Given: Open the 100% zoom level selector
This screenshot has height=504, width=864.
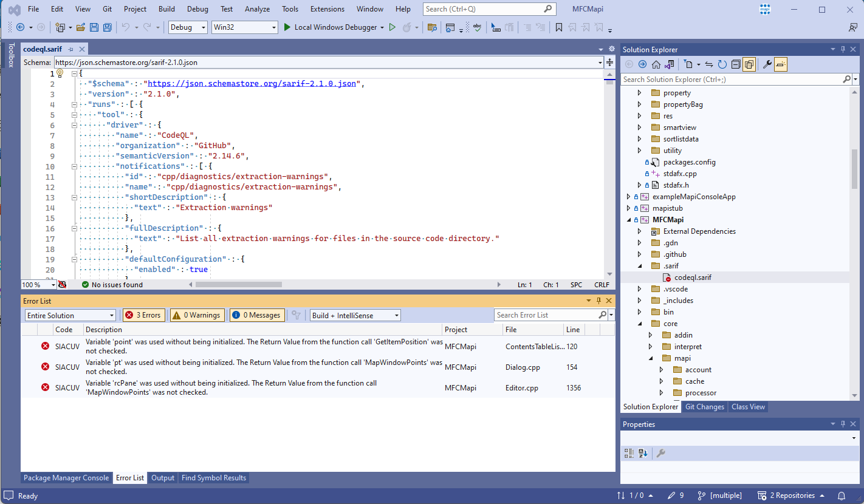Looking at the screenshot, I should tap(38, 284).
